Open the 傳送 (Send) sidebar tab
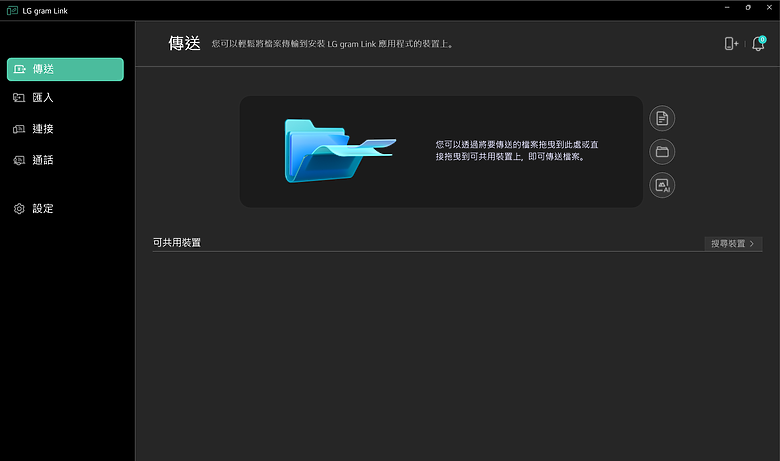This screenshot has height=461, width=780. pyautogui.click(x=65, y=69)
